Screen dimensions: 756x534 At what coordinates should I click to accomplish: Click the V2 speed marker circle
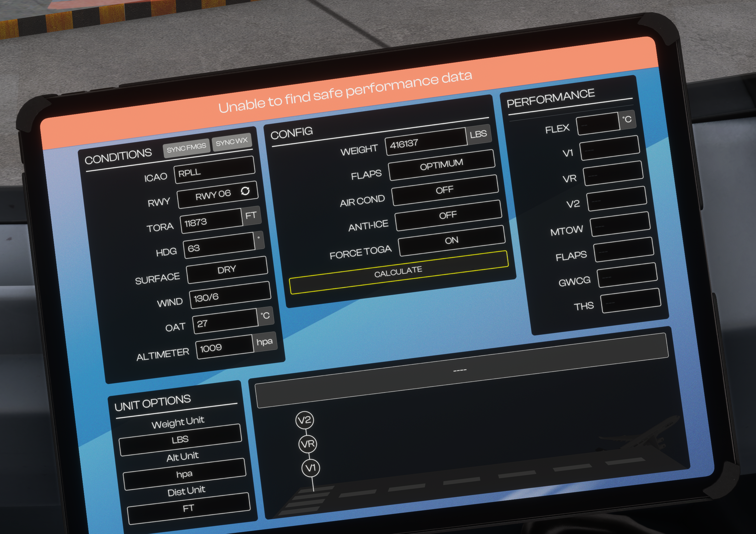point(304,420)
